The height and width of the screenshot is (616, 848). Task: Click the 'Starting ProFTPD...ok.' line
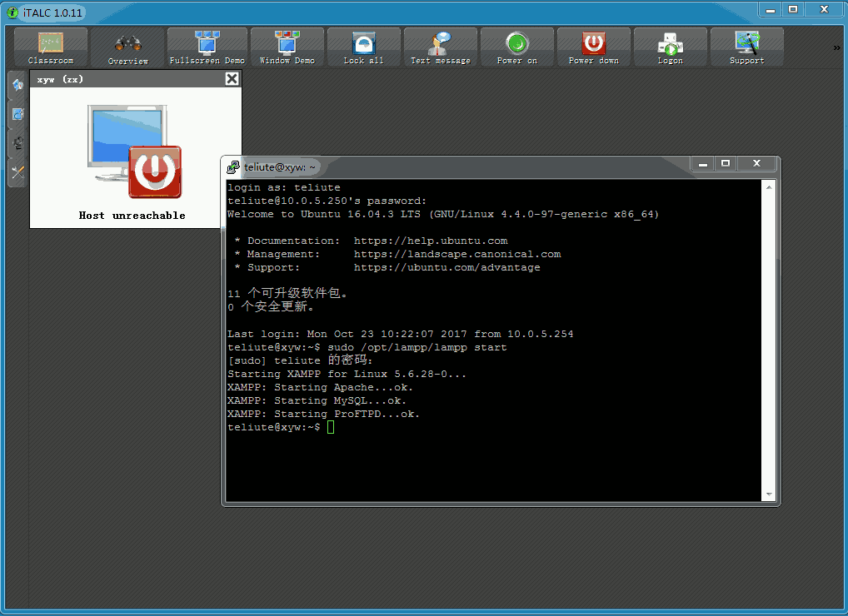323,414
